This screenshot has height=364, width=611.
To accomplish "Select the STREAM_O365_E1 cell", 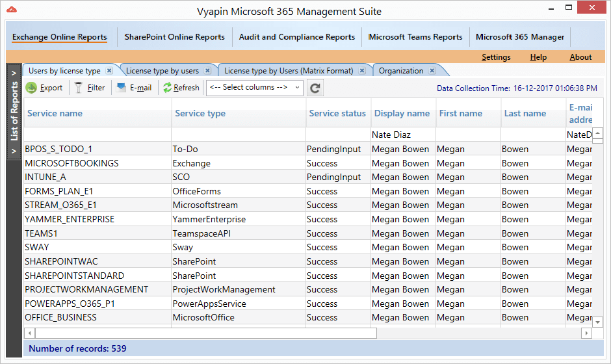I will (x=97, y=205).
